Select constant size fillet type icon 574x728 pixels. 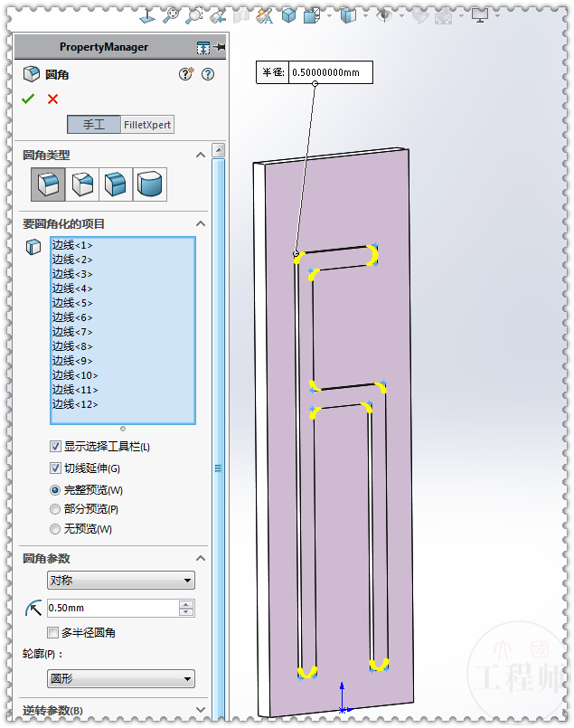pyautogui.click(x=48, y=184)
